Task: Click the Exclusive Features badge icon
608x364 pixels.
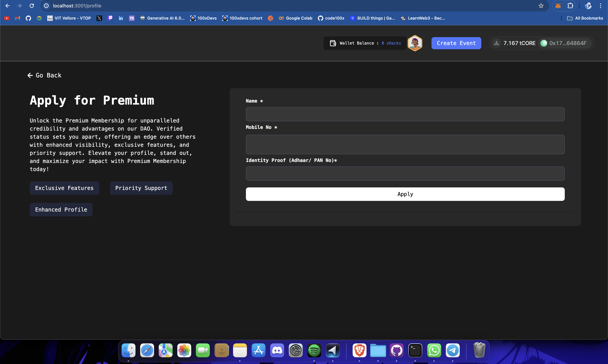Action: (64, 188)
